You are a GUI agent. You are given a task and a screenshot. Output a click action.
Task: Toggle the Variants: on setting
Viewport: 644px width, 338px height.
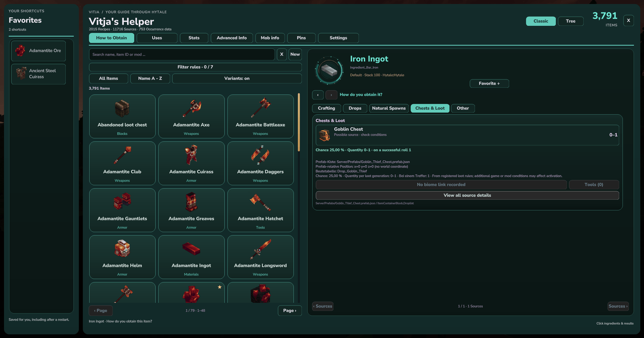tap(237, 78)
